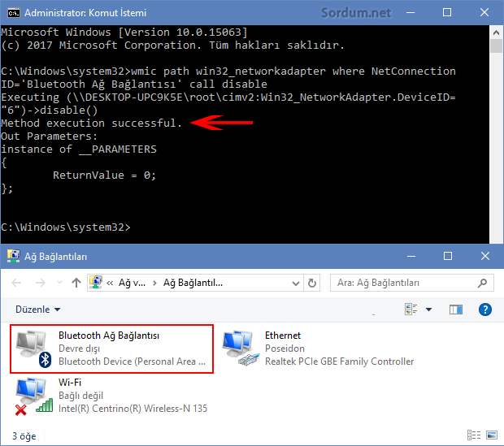Click the Ağ Bağlantıl... breadcrumb
Viewport: 504px width, 446px height.
(x=193, y=283)
